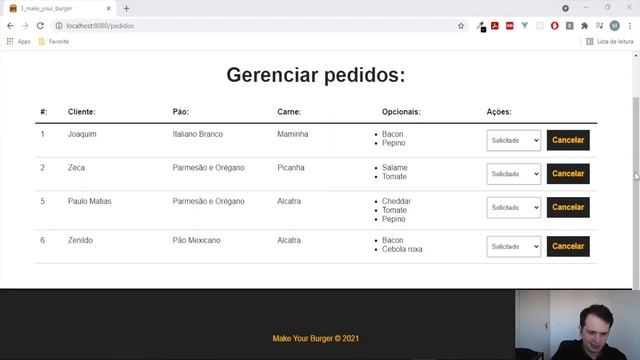Click the Chrome window status circle icon
640x360 pixels.
565,8
